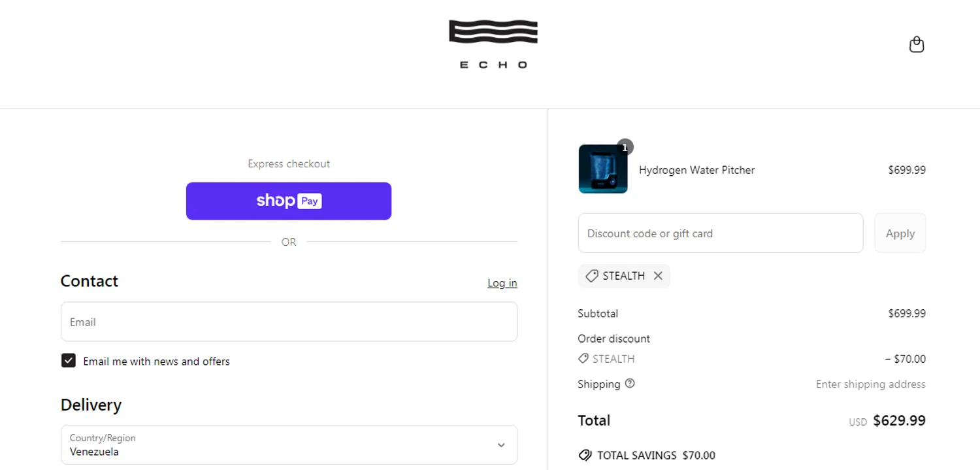Viewport: 980px width, 470px height.
Task: Click the shipping help question mark icon
Action: click(630, 384)
